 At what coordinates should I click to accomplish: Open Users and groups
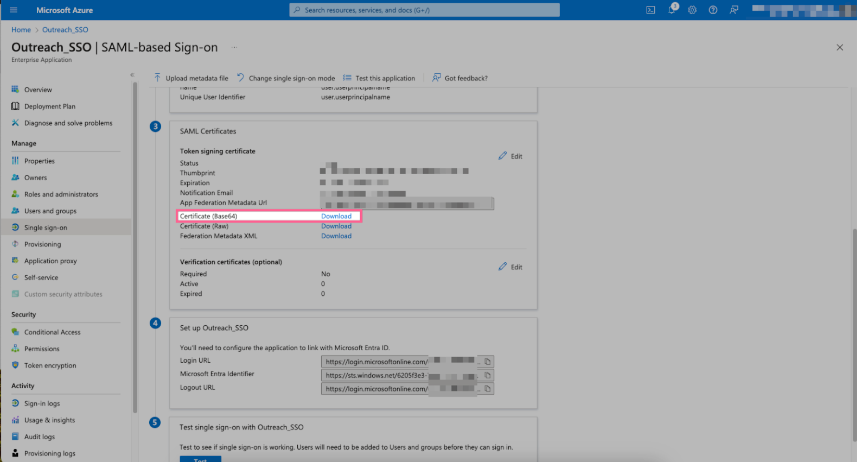(50, 211)
